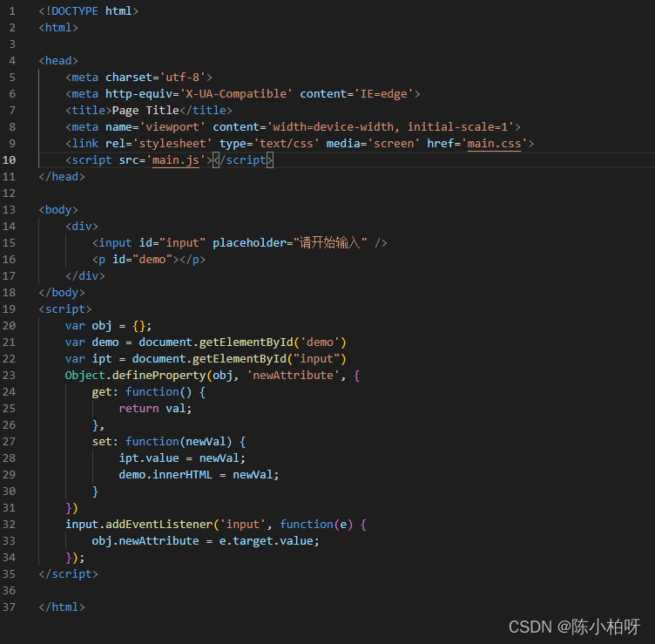655x644 pixels.
Task: Click the opening '<html>' tag on line 2
Action: [58, 28]
